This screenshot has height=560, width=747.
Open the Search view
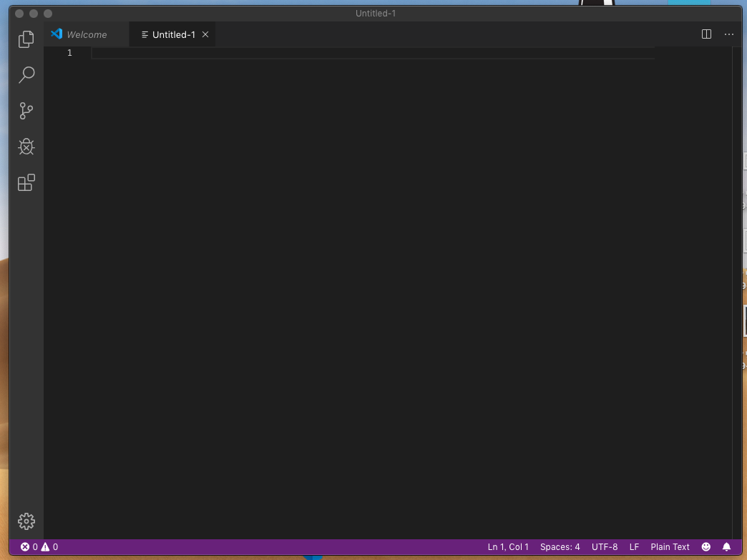click(x=26, y=75)
